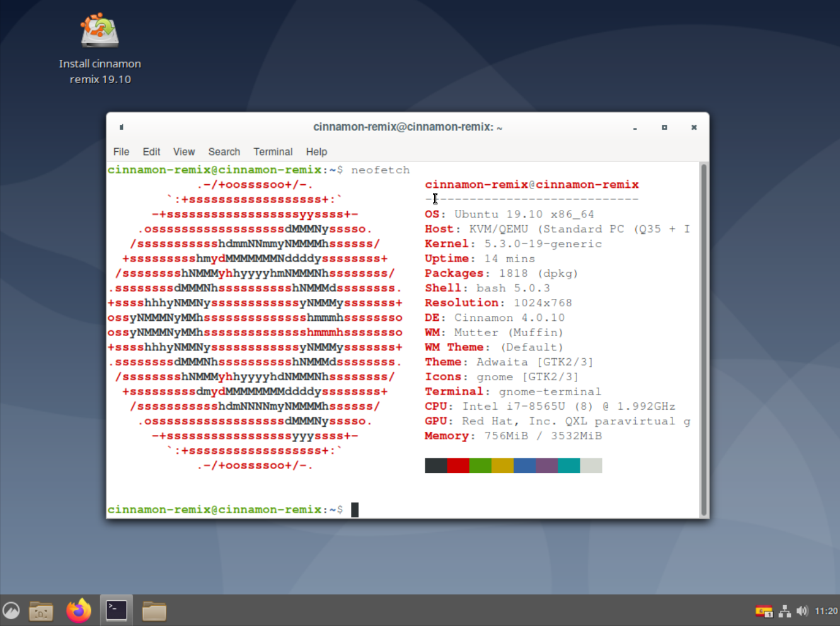
Task: Click the 'Memory: 756MiB / 3532MiB' line
Action: pyautogui.click(x=513, y=436)
